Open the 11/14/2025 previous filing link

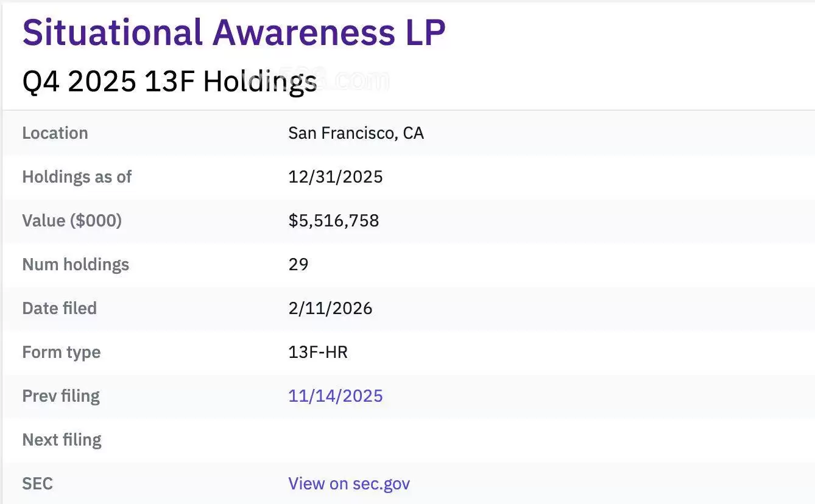(x=336, y=396)
